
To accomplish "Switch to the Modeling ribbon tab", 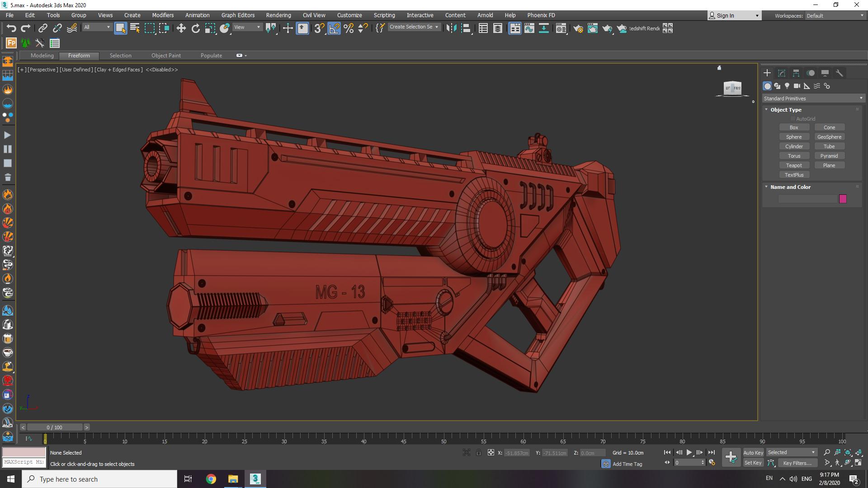I will (42, 56).
